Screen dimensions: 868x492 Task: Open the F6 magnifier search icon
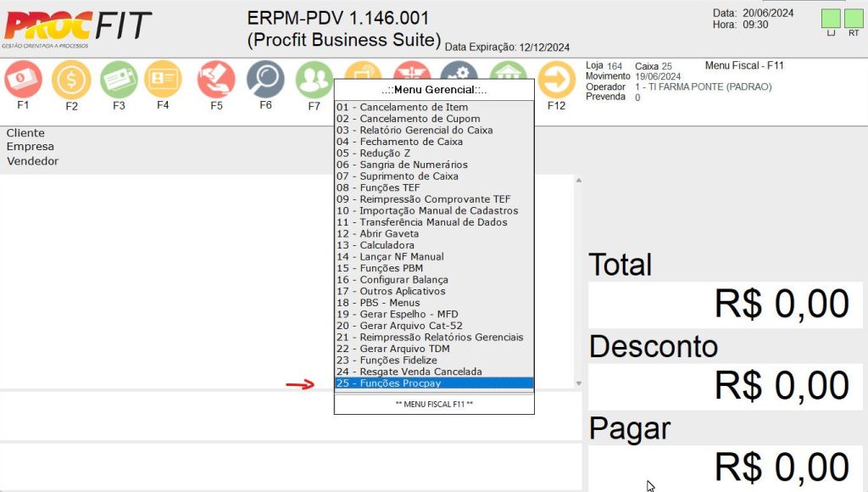pos(265,79)
